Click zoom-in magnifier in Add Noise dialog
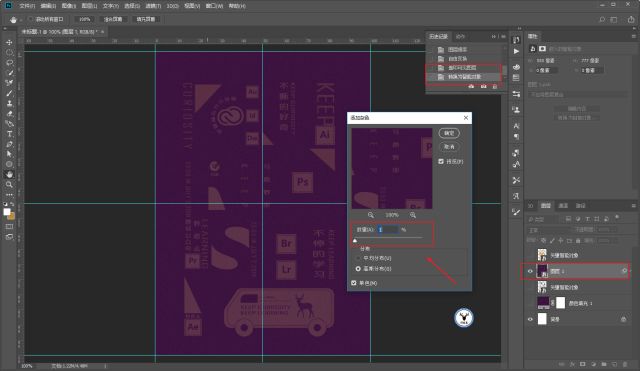 [x=413, y=215]
